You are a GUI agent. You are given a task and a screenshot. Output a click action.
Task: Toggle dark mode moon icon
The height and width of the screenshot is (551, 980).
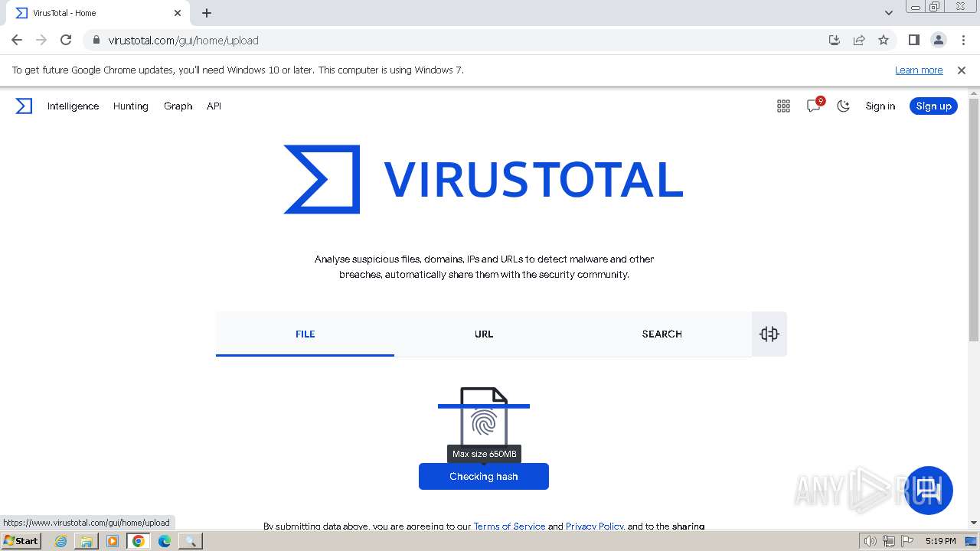(x=844, y=106)
